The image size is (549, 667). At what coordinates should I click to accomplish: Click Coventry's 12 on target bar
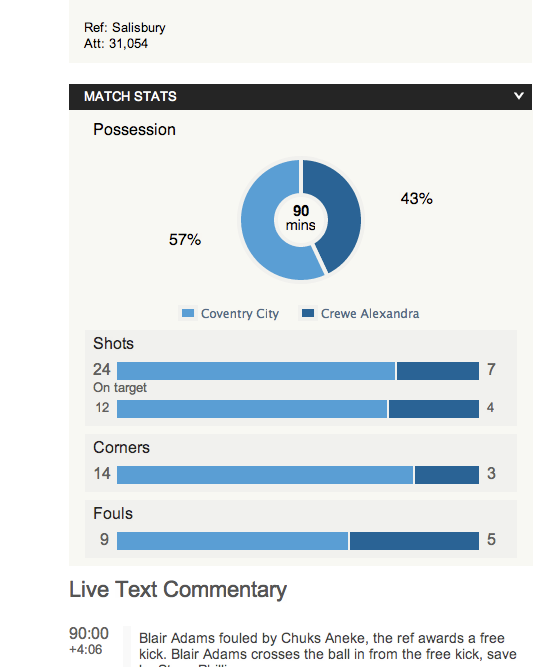coord(252,409)
